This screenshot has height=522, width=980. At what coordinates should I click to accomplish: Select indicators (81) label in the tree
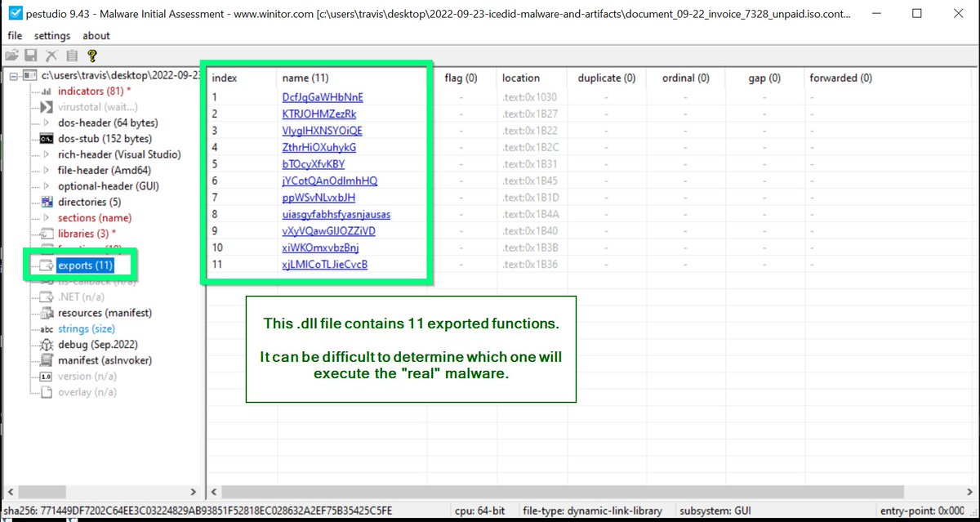[95, 91]
